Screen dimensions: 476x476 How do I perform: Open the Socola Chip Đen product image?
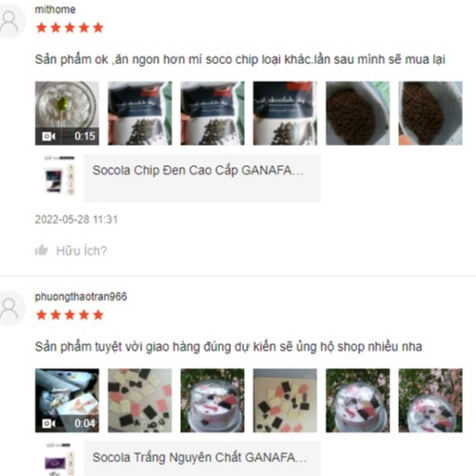(59, 176)
